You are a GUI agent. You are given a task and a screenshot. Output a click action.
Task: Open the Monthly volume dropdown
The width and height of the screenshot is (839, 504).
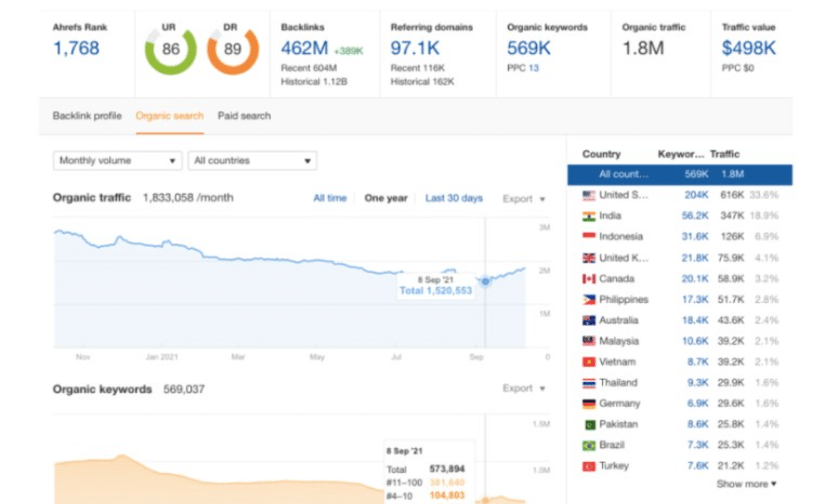tap(117, 161)
